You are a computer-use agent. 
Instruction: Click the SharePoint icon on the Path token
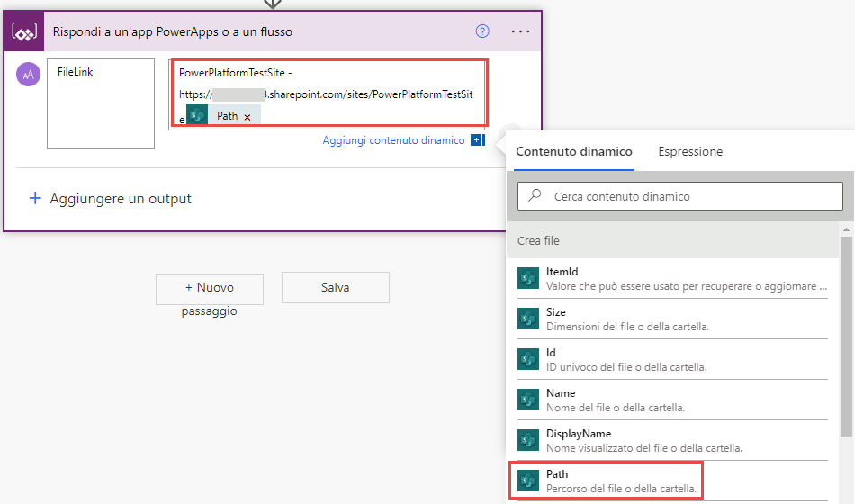(x=197, y=115)
